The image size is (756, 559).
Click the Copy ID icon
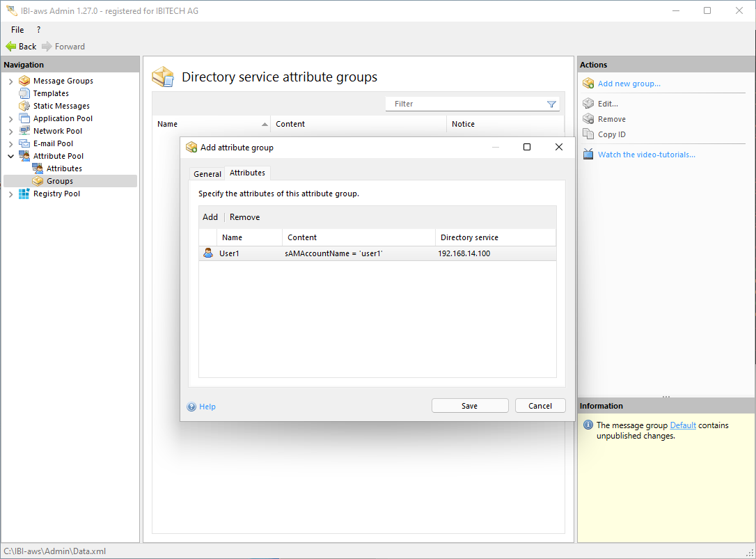tap(588, 134)
